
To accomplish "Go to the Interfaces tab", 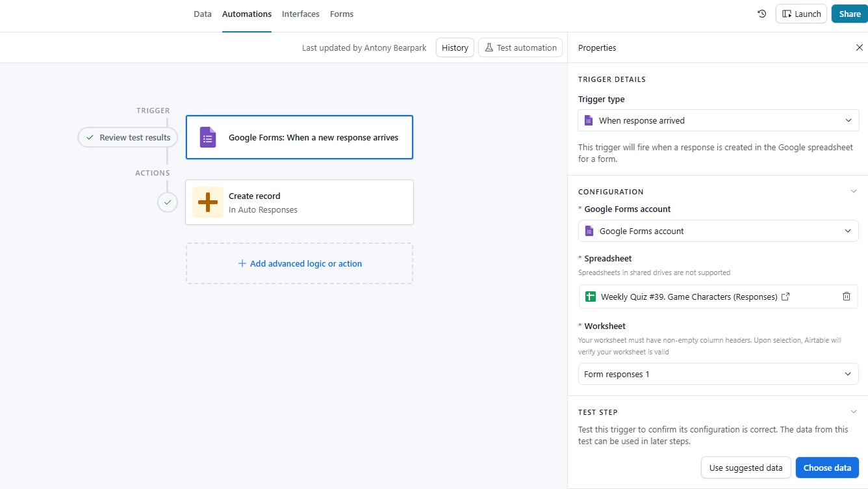I will coord(301,14).
